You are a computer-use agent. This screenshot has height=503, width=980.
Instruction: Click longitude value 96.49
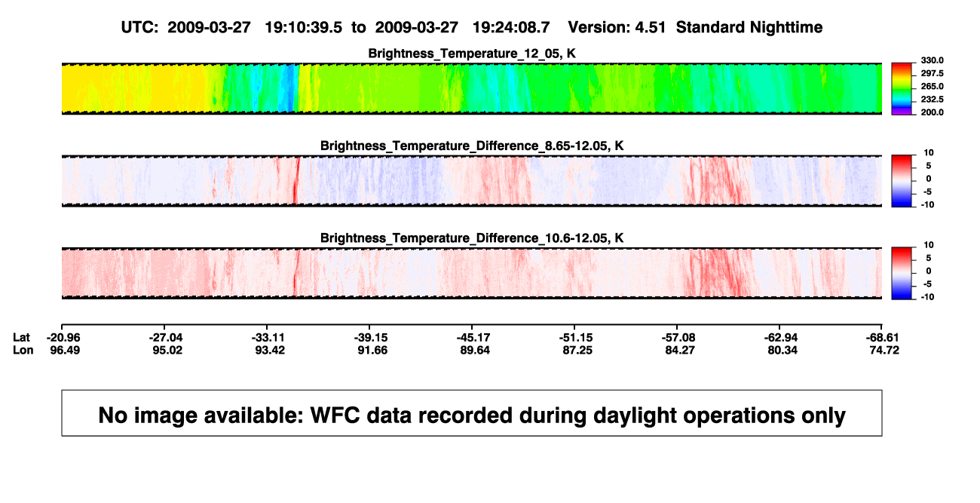[x=64, y=350]
